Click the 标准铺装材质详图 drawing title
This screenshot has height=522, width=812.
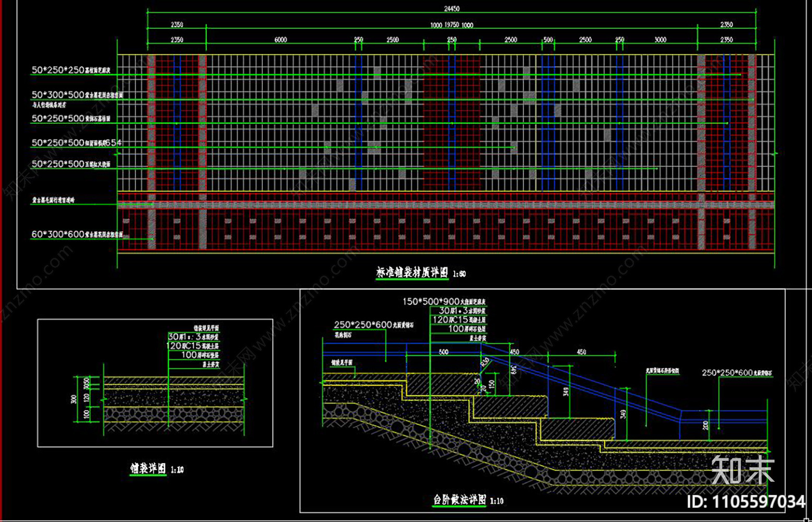click(x=412, y=272)
